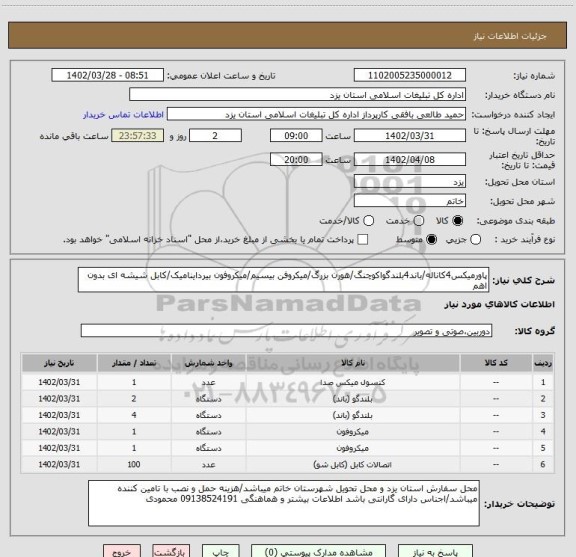Screen dimensions: 576x557
Task: Click the price validity hour 20:00 field
Action: (x=296, y=159)
